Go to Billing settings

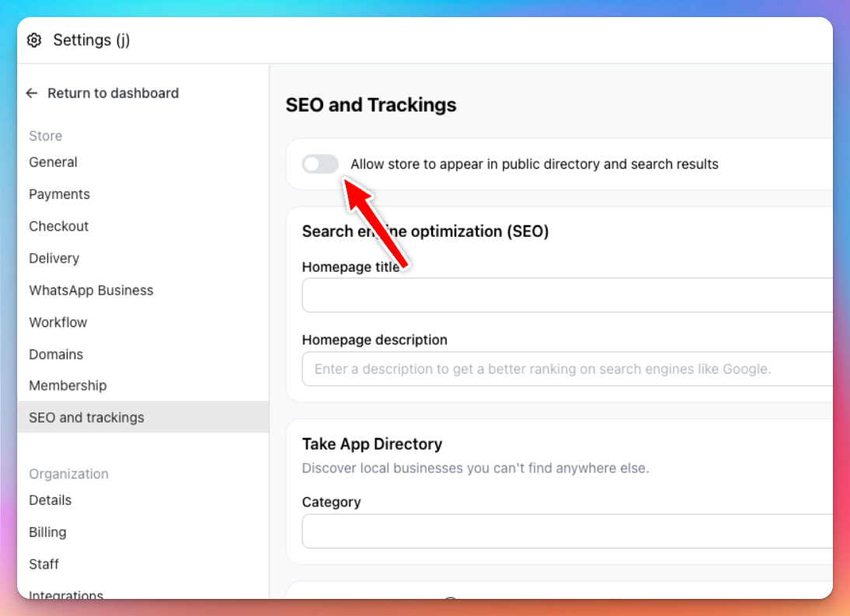[47, 532]
